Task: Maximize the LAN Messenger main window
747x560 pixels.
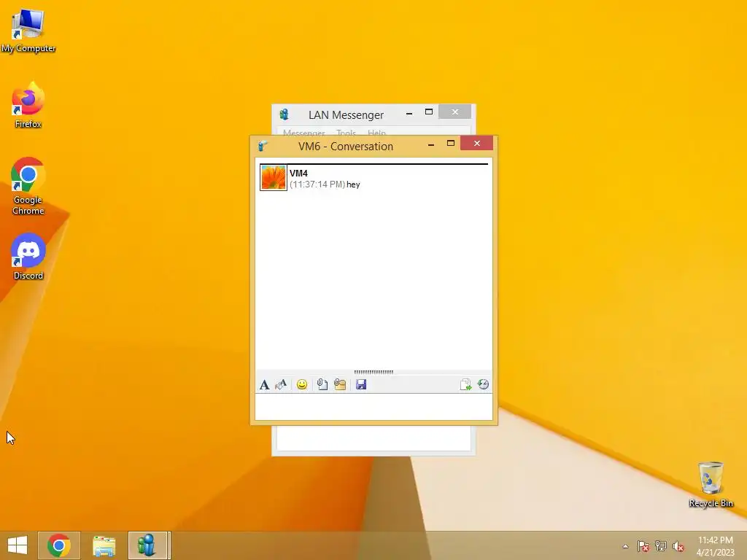Action: [429, 112]
